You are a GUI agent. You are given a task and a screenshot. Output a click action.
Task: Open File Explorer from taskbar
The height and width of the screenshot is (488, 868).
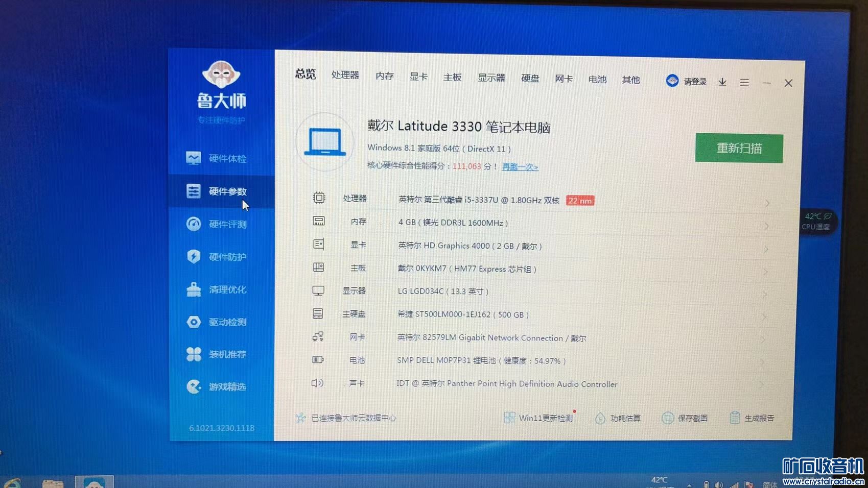pos(53,483)
